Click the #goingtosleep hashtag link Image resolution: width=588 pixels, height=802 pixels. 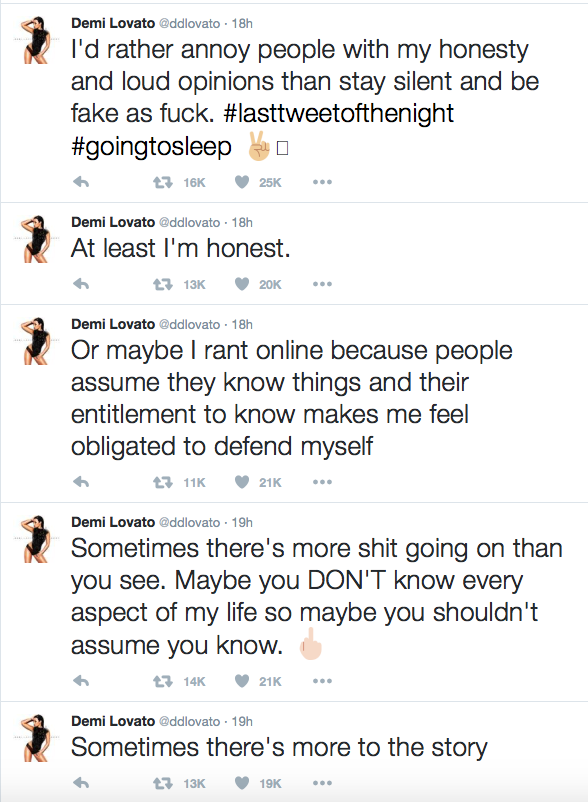coord(151,146)
